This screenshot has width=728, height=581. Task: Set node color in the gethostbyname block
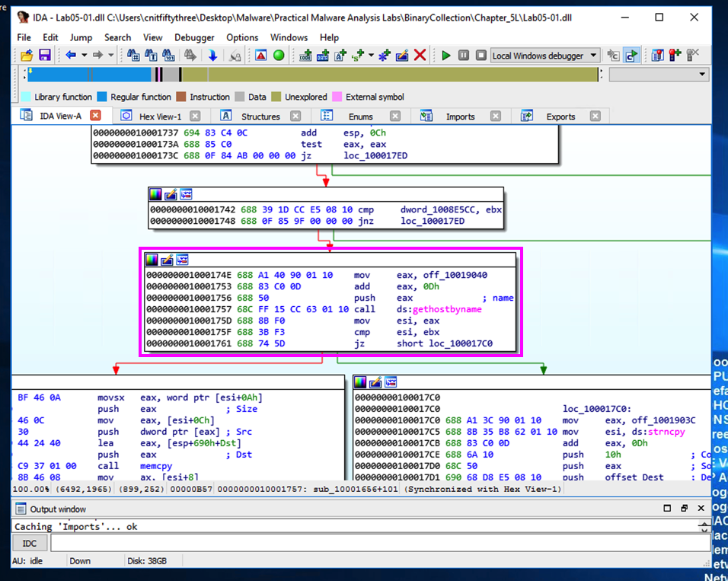[152, 260]
